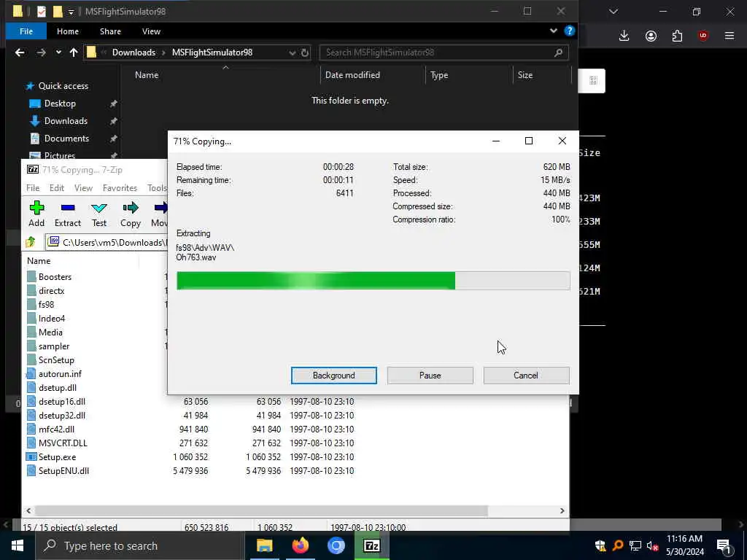Viewport: 747px width, 560px height.
Task: Select the Boosters folder in 7-Zip
Action: pos(55,277)
